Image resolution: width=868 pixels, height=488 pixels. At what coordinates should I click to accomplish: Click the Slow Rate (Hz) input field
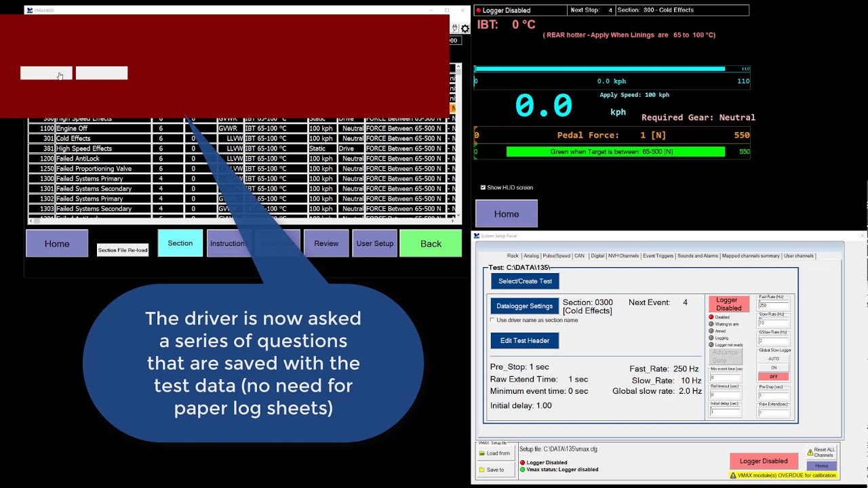[x=774, y=323]
